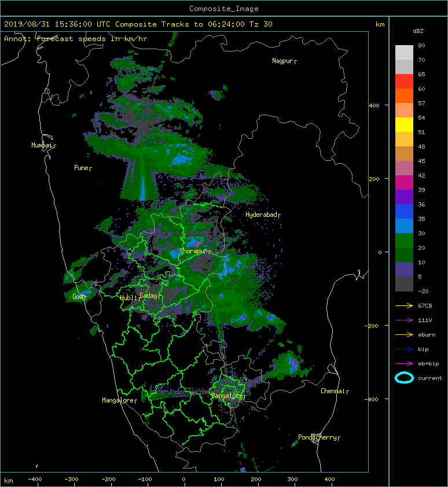Select the Gadag city label

pyautogui.click(x=149, y=296)
